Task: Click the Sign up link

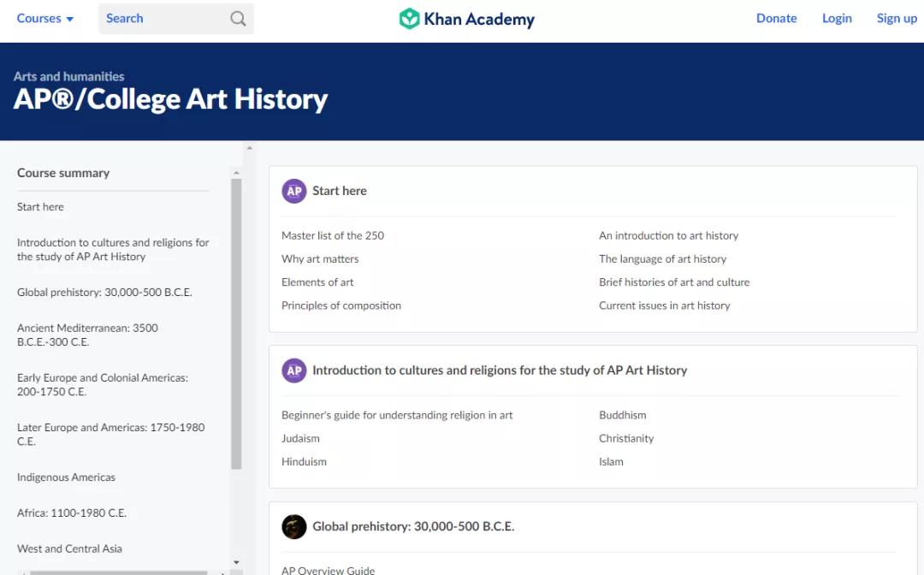Action: (897, 19)
